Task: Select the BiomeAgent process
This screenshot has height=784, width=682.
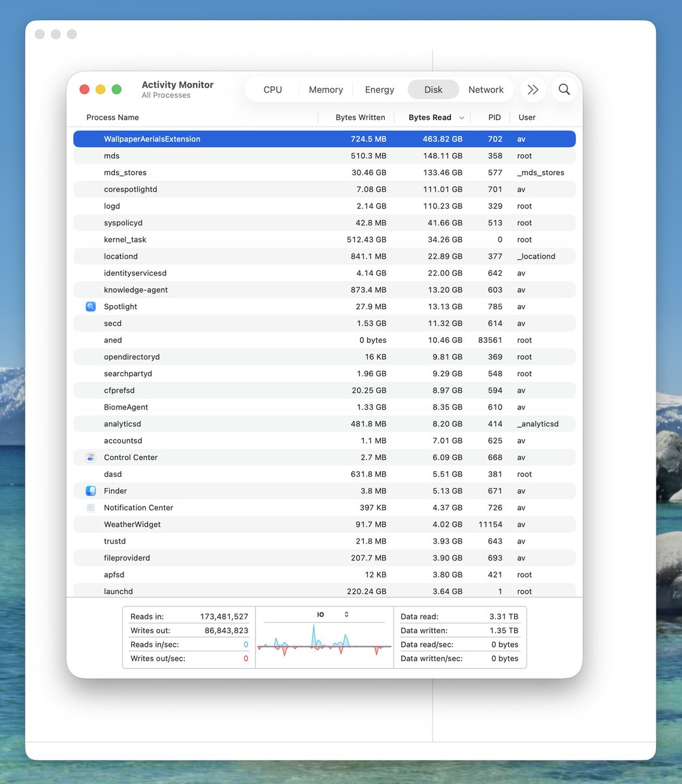Action: tap(324, 407)
